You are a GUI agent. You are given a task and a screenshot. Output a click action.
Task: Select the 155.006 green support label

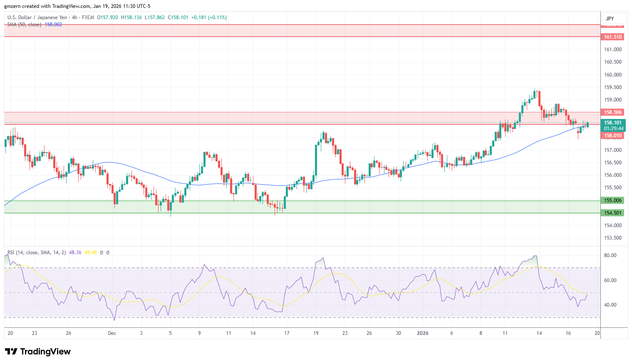[x=613, y=201]
